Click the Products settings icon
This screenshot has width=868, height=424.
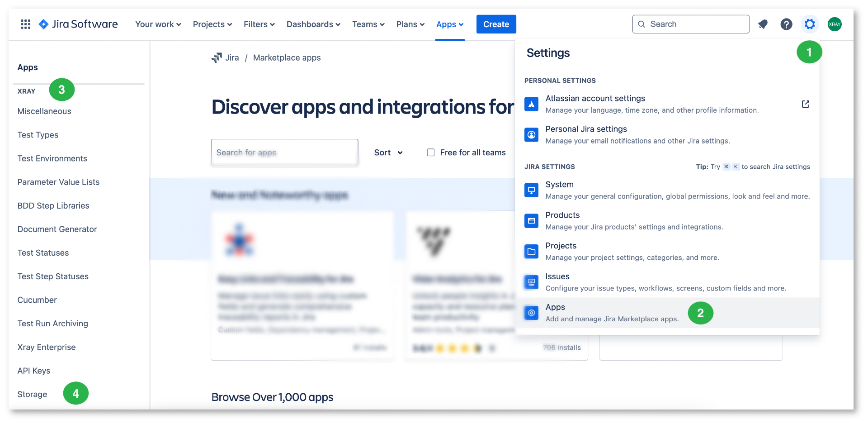click(x=532, y=221)
